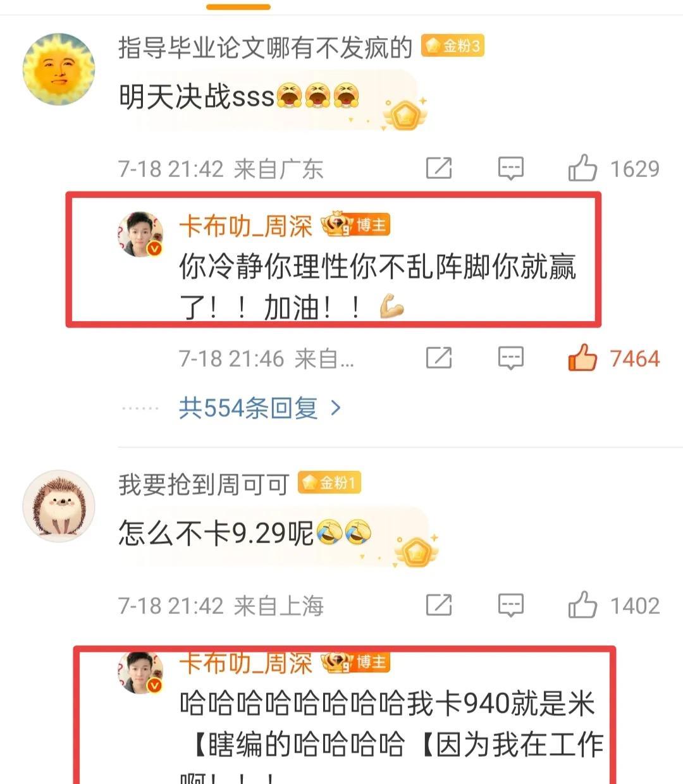
Task: Select the orange tab indicator at top
Action: (238, 7)
